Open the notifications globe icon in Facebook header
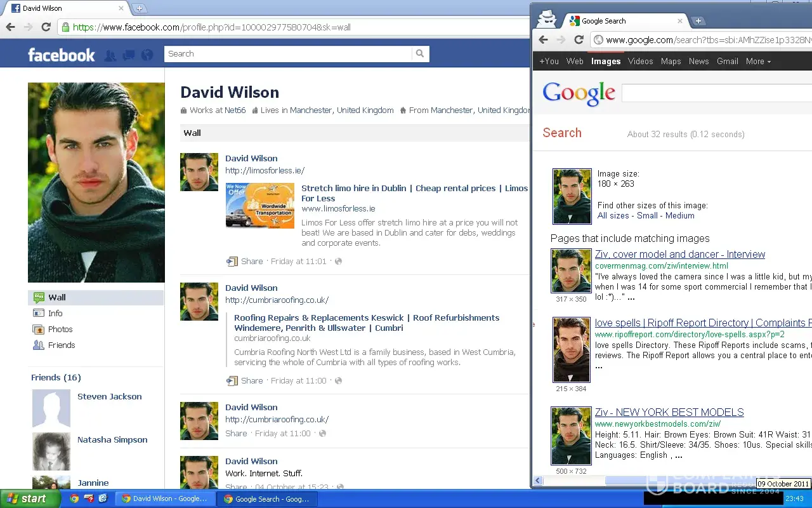The width and height of the screenshot is (812, 508). [147, 55]
